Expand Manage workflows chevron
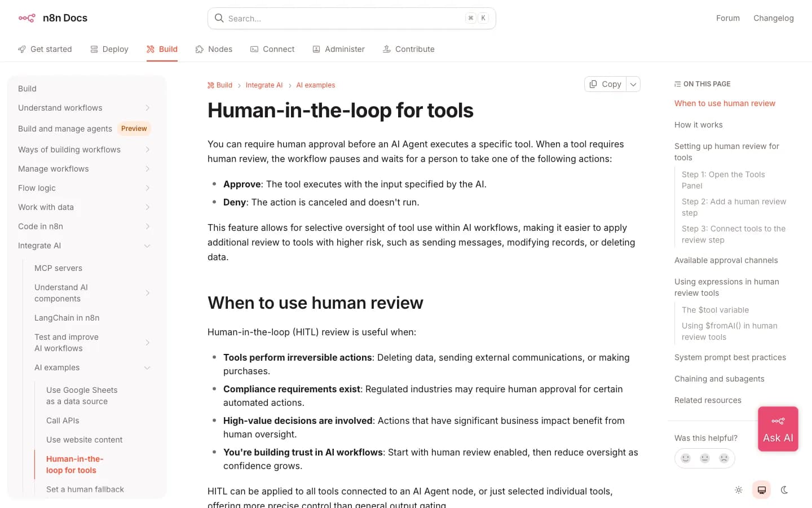This screenshot has width=812, height=508. pos(148,169)
